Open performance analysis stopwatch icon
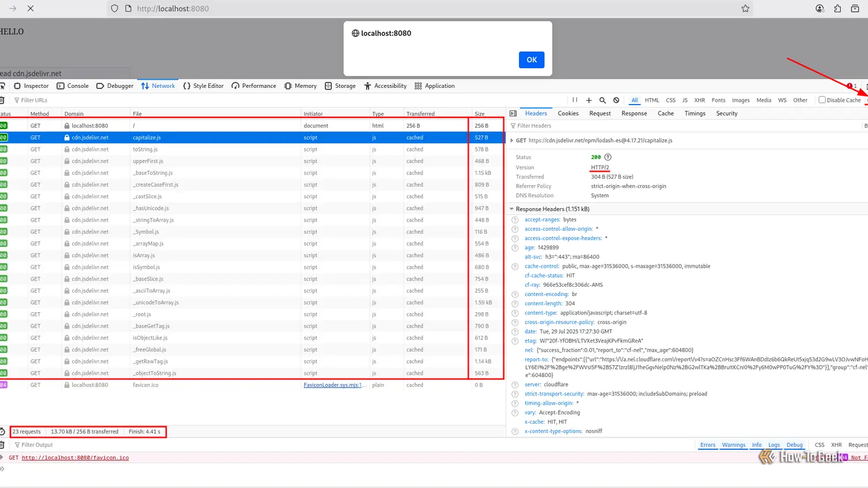The height and width of the screenshot is (488, 868). [2, 432]
